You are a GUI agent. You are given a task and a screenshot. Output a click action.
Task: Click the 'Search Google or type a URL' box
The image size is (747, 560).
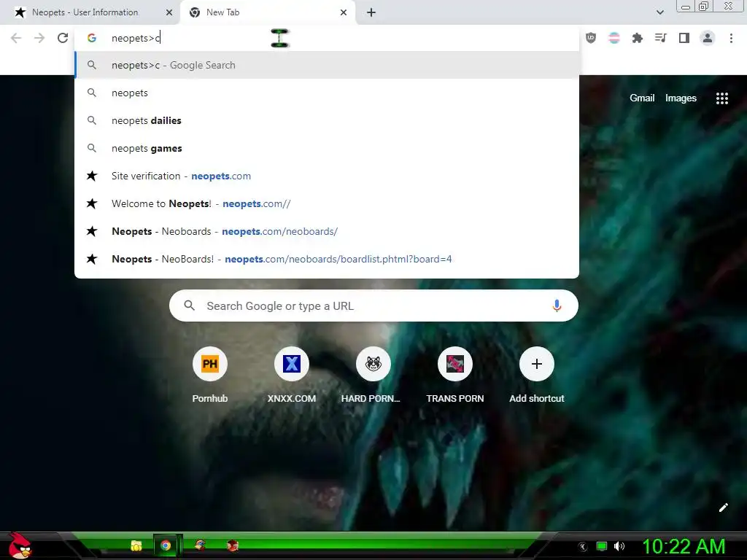[373, 306]
